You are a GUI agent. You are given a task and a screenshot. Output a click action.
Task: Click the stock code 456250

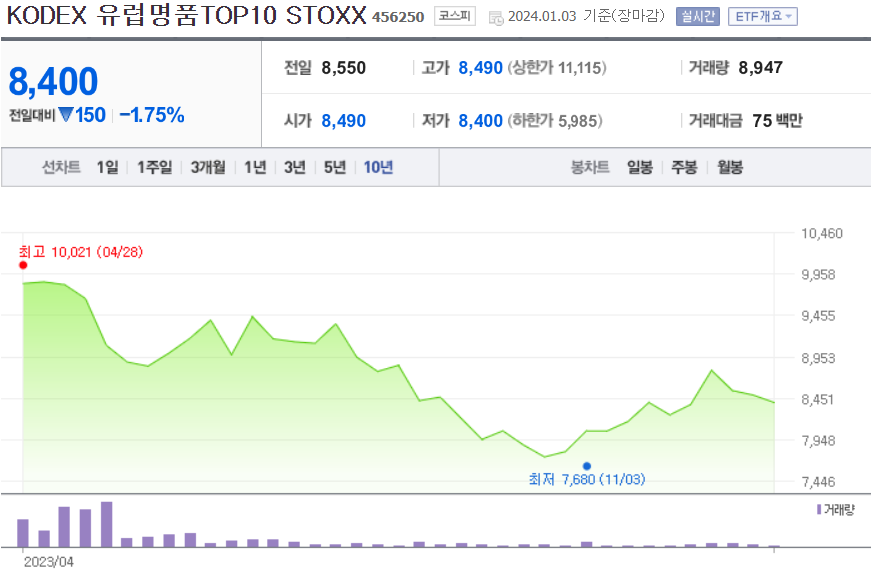click(x=398, y=17)
